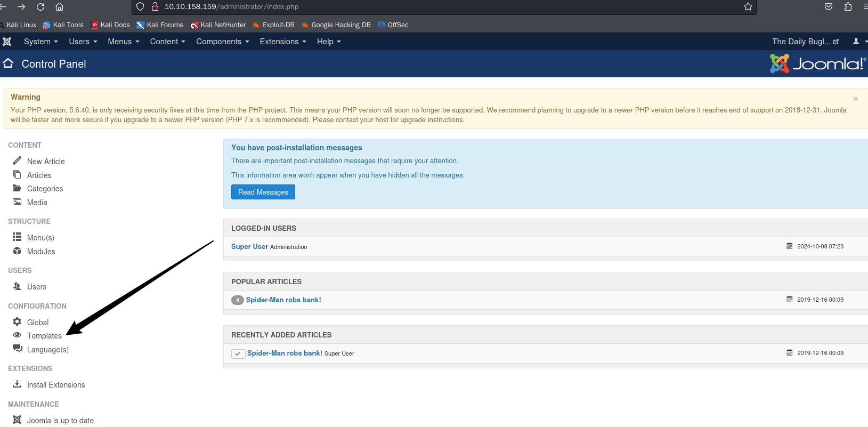Image resolution: width=868 pixels, height=427 pixels.
Task: Click the Language(s) speech bubbles icon
Action: point(18,349)
